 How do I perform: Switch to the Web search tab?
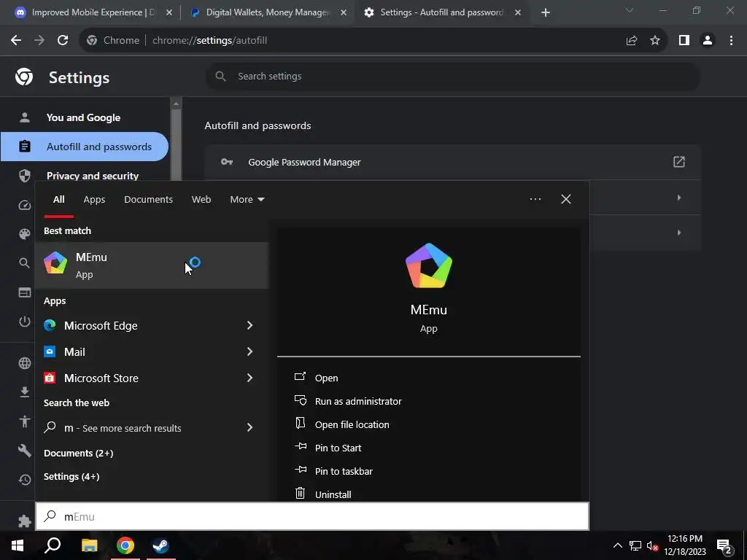click(x=201, y=200)
